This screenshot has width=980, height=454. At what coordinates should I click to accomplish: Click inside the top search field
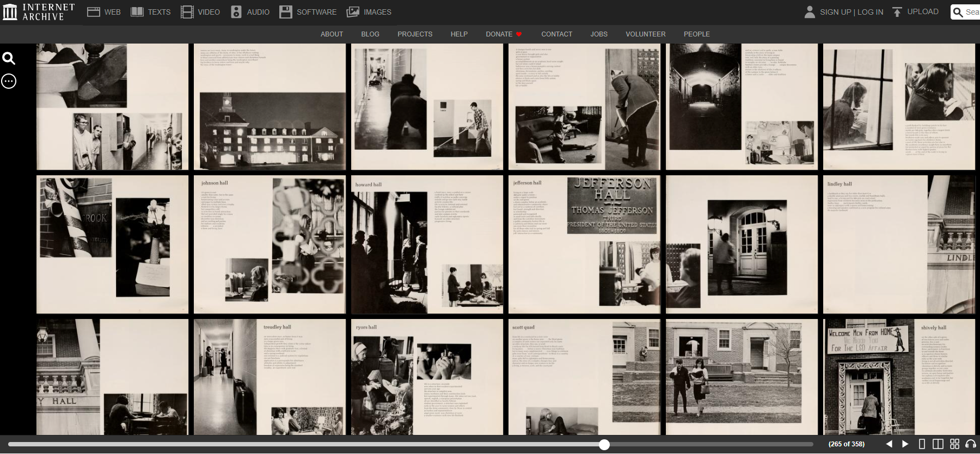coord(972,12)
